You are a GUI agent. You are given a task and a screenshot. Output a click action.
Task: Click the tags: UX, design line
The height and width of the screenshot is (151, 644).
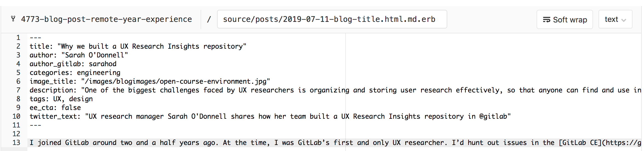(x=61, y=99)
